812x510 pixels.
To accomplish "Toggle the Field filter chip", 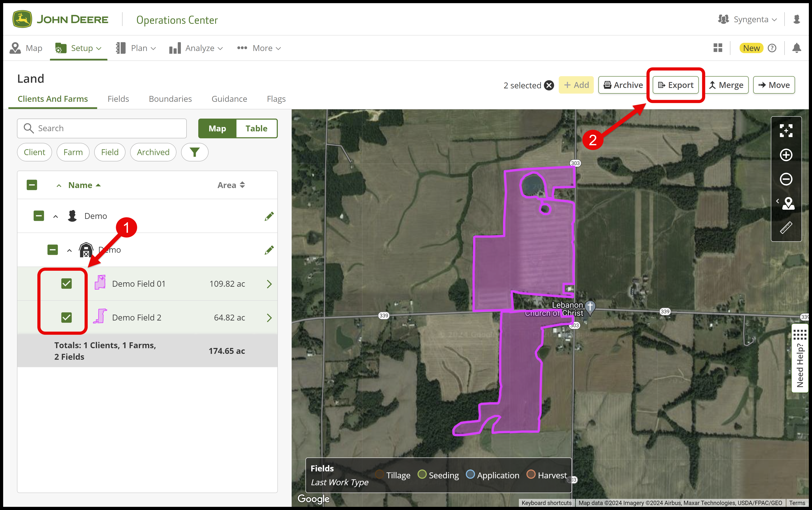I will click(x=110, y=152).
